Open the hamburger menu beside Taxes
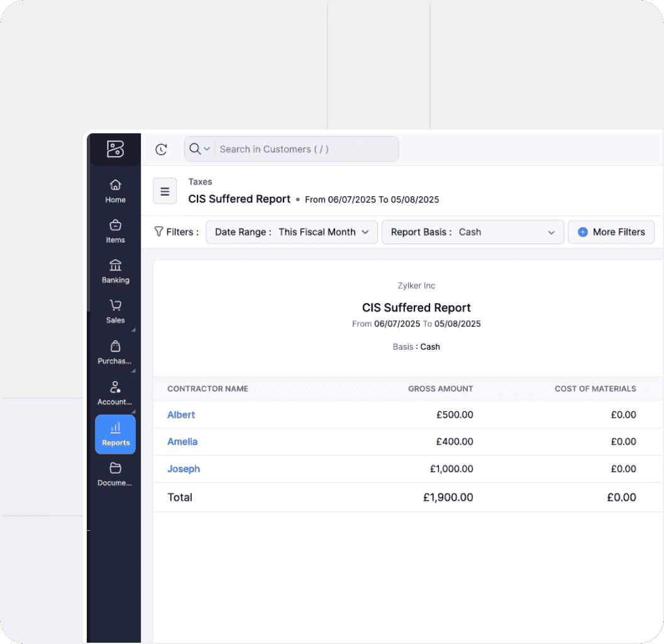This screenshot has height=644, width=664. pyautogui.click(x=164, y=191)
